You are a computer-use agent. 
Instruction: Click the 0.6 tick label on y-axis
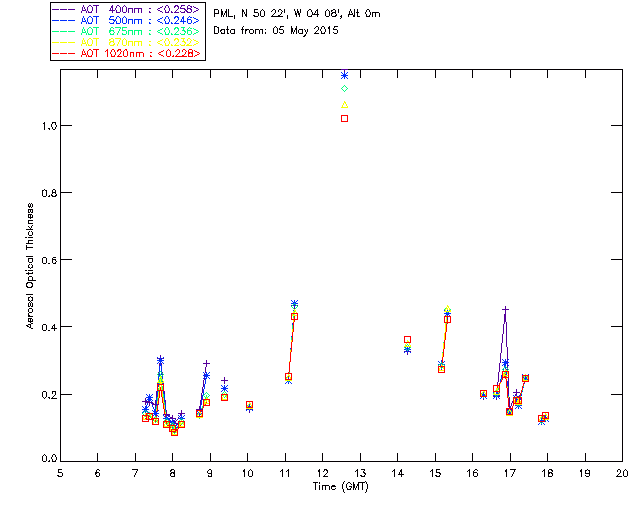[x=47, y=260]
